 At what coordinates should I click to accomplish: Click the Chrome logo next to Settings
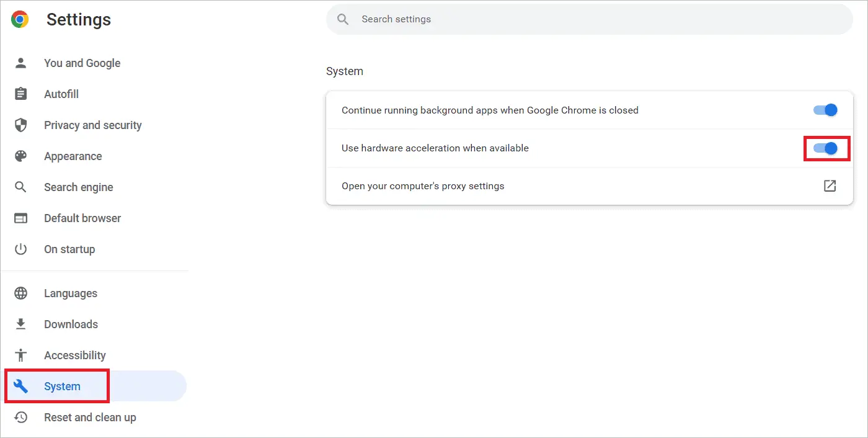19,19
